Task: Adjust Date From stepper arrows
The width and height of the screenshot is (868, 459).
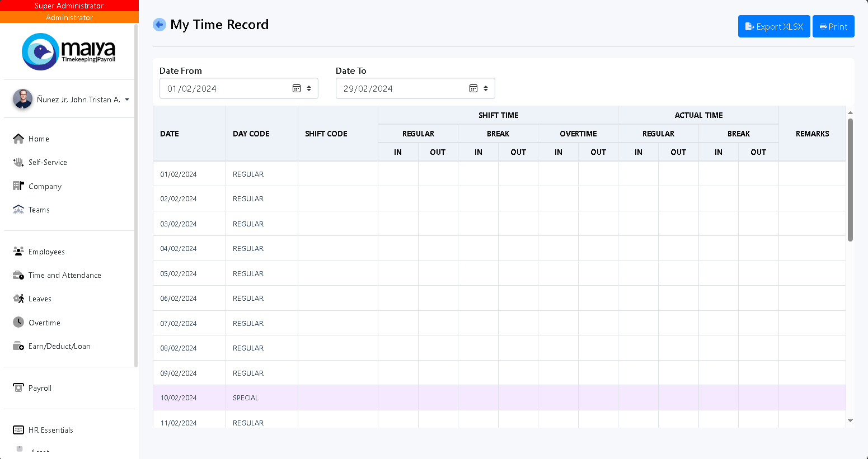Action: tap(309, 88)
